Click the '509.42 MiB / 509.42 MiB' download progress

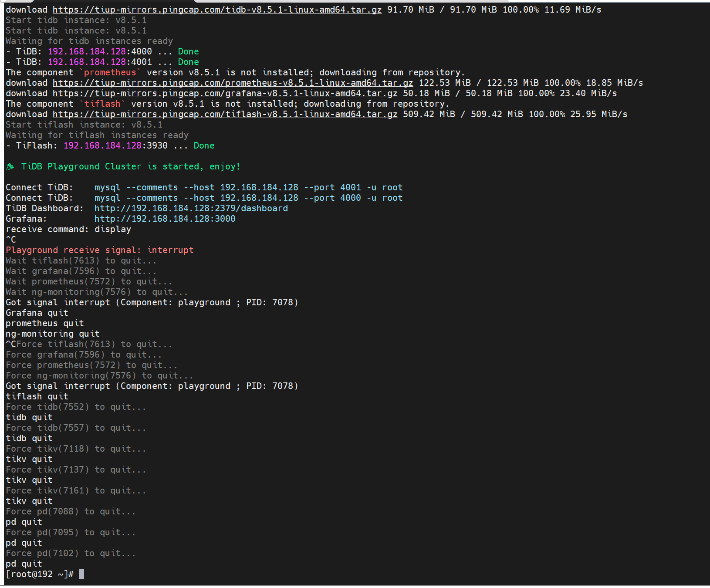pyautogui.click(x=463, y=114)
